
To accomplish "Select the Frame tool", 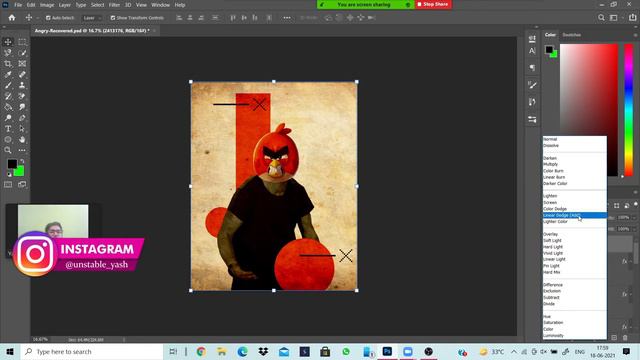I will [x=22, y=64].
